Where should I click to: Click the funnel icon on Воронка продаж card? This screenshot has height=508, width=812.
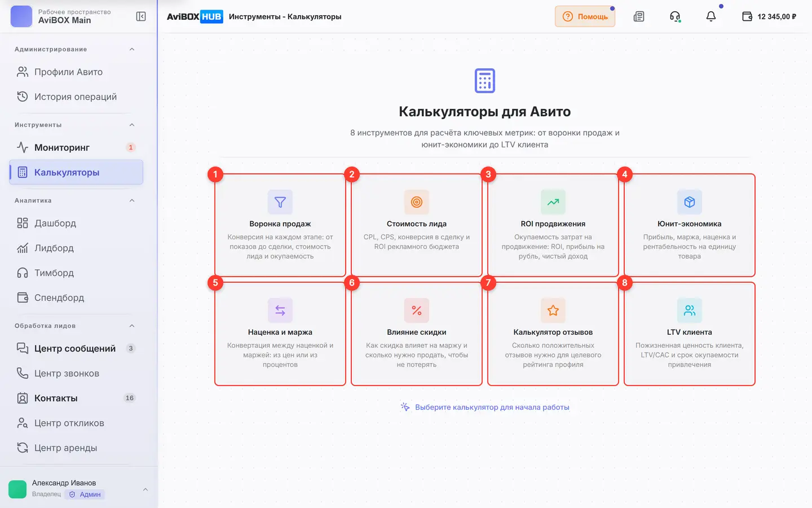[x=280, y=202]
